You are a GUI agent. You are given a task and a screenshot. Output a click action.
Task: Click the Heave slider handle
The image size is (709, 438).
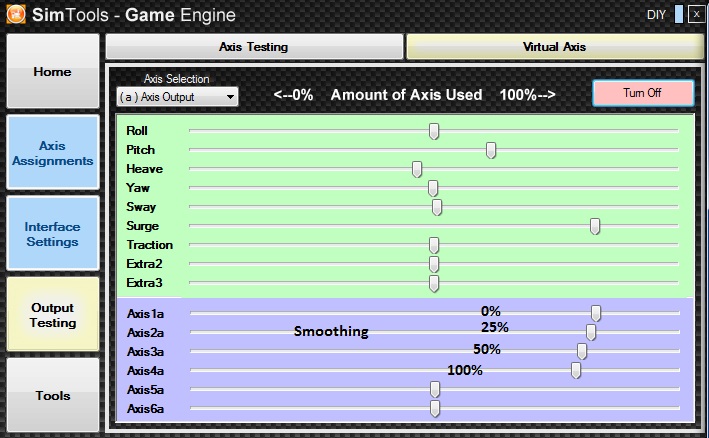pos(417,169)
